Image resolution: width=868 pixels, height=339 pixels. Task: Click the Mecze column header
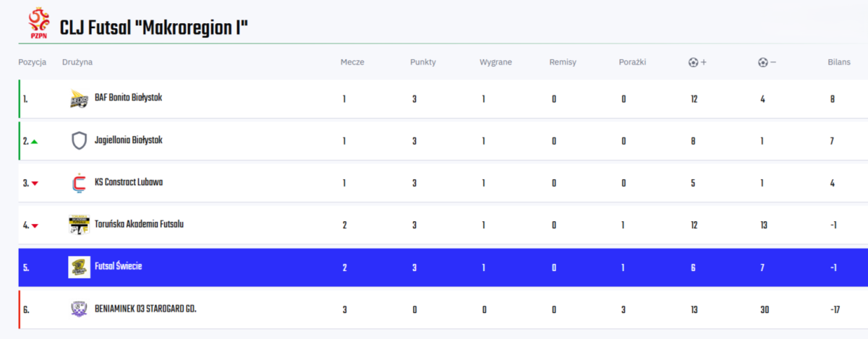tap(352, 62)
